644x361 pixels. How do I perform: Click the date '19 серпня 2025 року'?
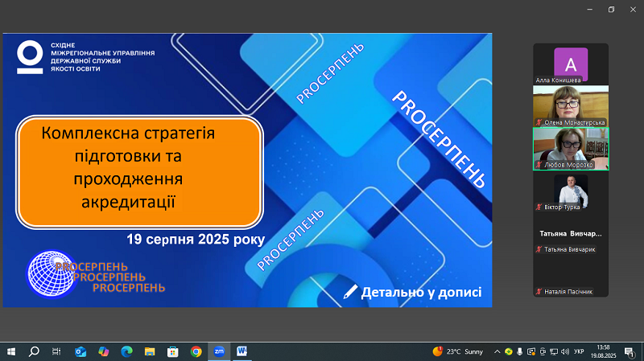[x=196, y=239]
